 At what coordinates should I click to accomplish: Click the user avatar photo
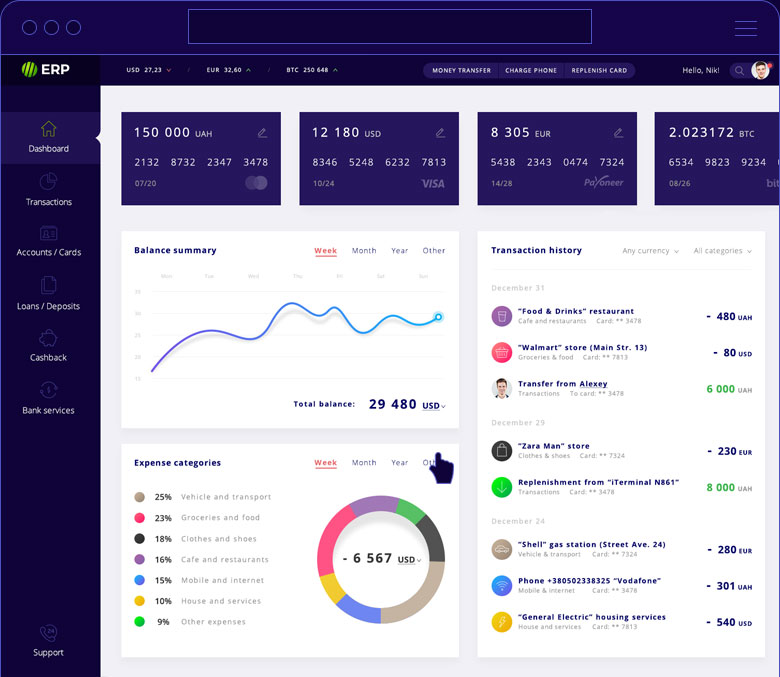click(x=761, y=70)
